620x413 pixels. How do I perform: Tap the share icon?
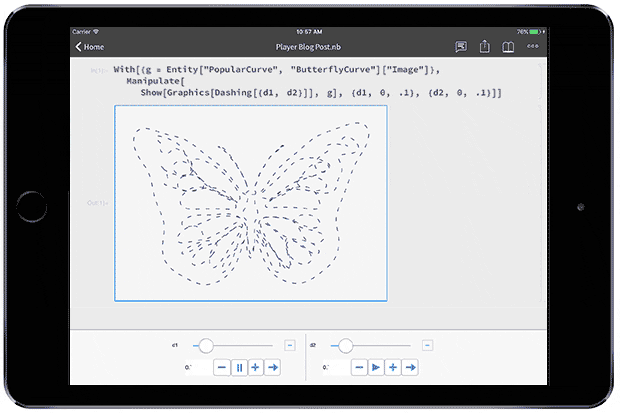point(485,46)
